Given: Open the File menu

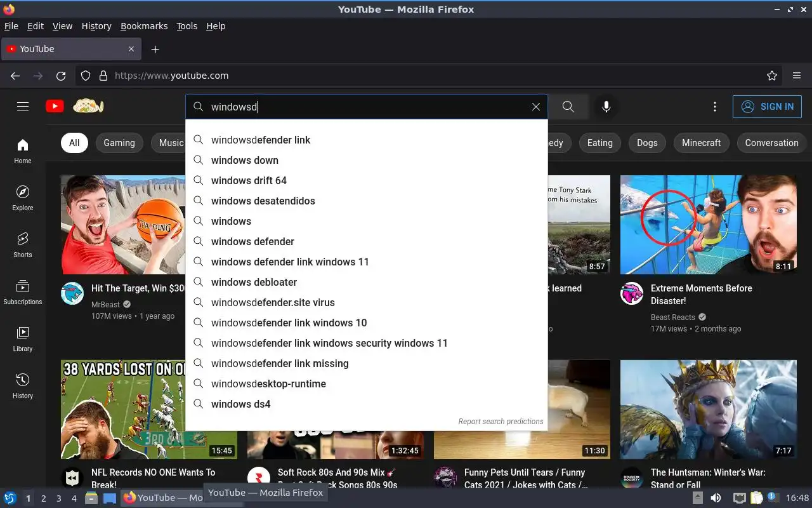Looking at the screenshot, I should pyautogui.click(x=11, y=26).
